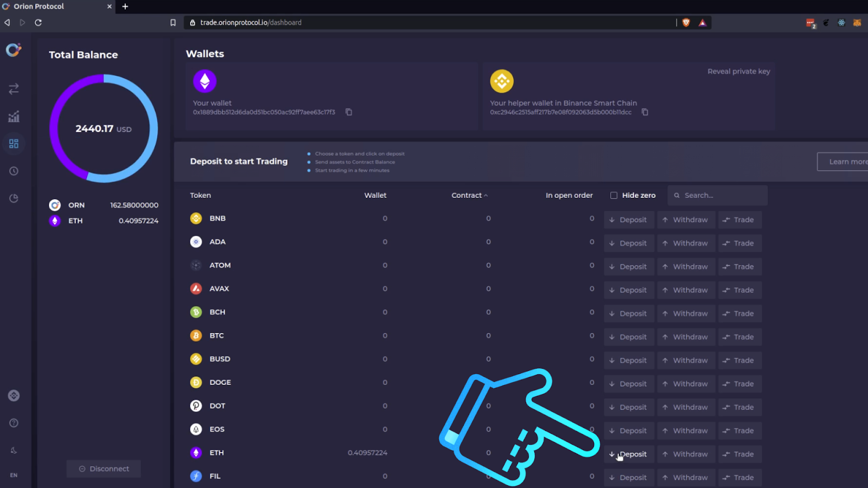The width and height of the screenshot is (868, 488).
Task: Open the bar chart trading view in sidebar
Action: point(14,116)
